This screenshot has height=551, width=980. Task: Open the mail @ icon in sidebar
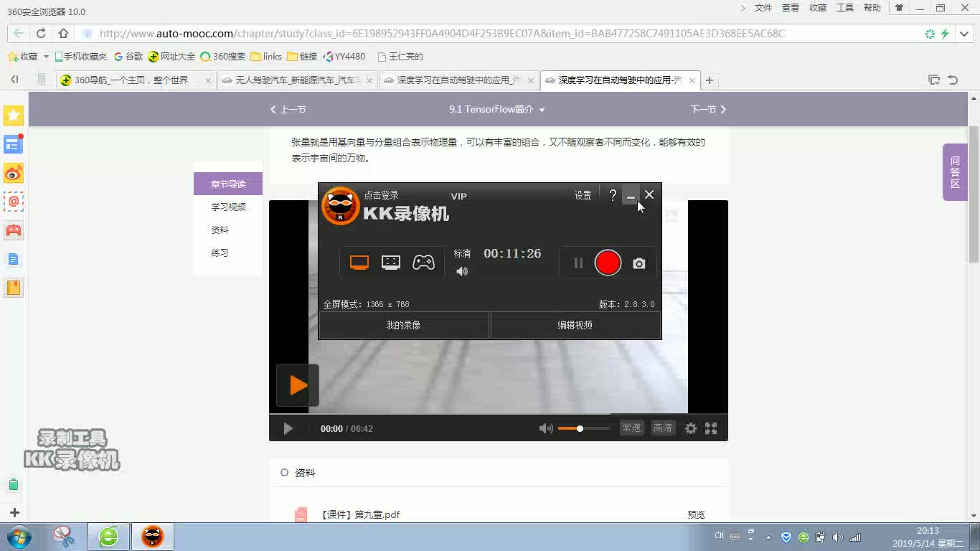[x=14, y=202]
